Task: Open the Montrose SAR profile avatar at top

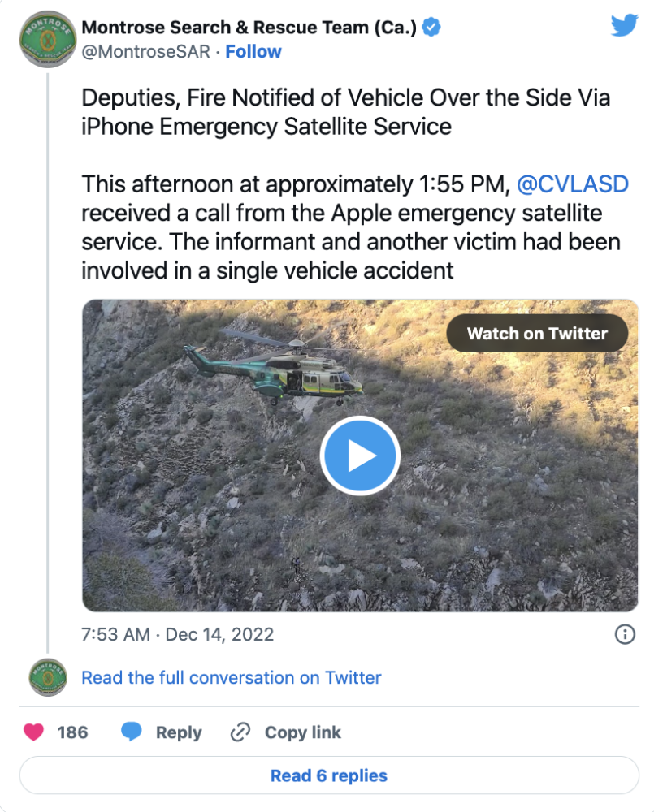Action: pyautogui.click(x=47, y=38)
